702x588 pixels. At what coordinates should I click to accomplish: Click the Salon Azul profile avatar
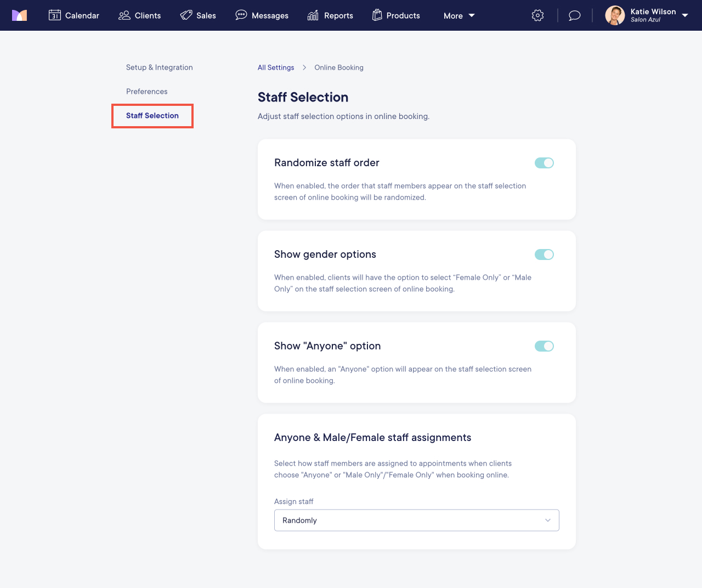[615, 15]
